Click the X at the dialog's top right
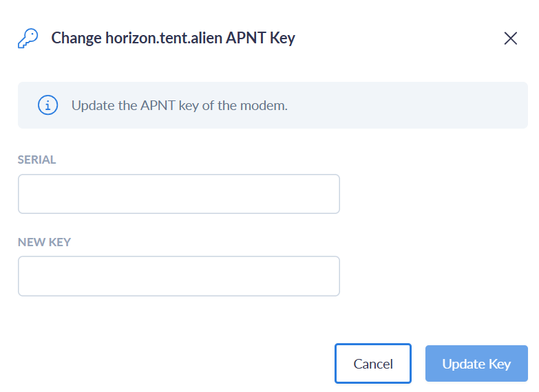Screen dimensions: 539x392 click(x=510, y=39)
